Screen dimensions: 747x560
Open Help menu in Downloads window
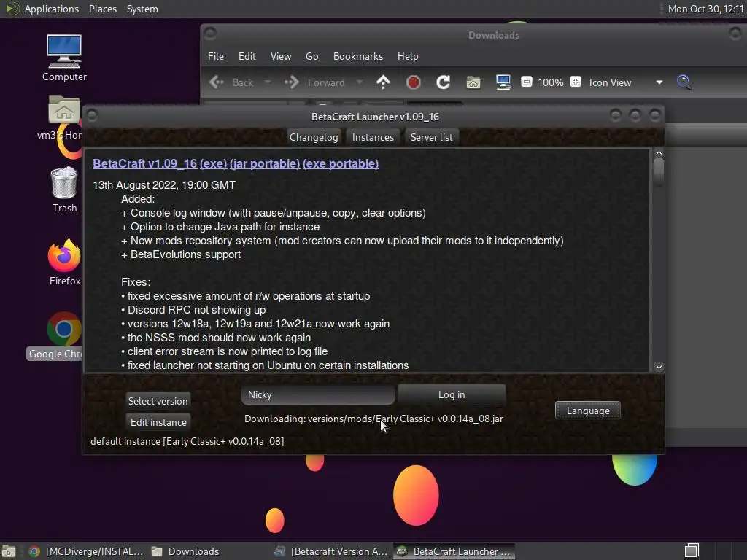[x=408, y=56]
